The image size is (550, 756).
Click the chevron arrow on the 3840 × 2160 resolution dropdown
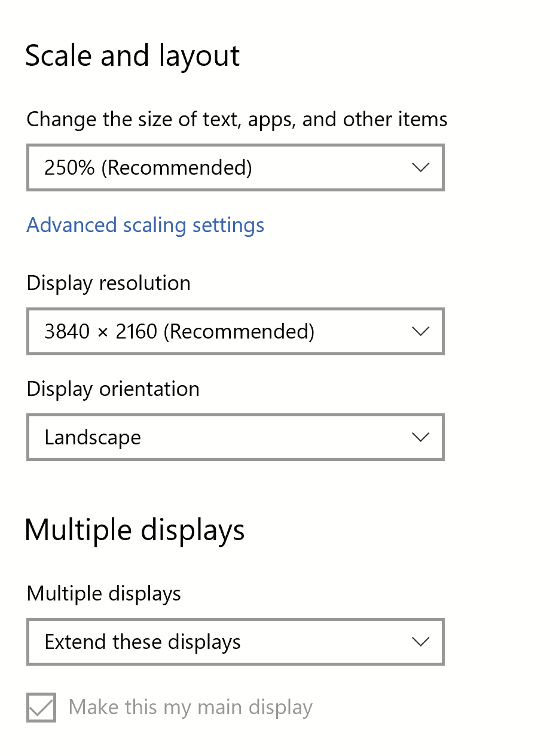421,331
